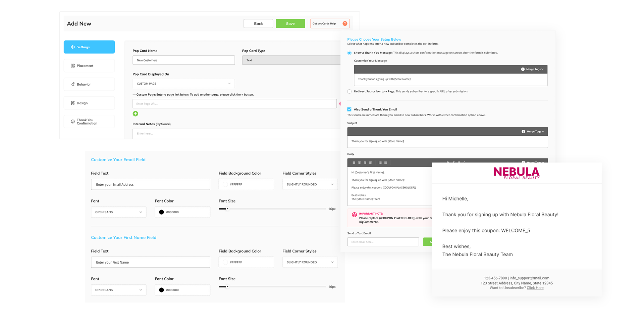Switch to the Design panel
The width and height of the screenshot is (644, 320).
coord(89,103)
